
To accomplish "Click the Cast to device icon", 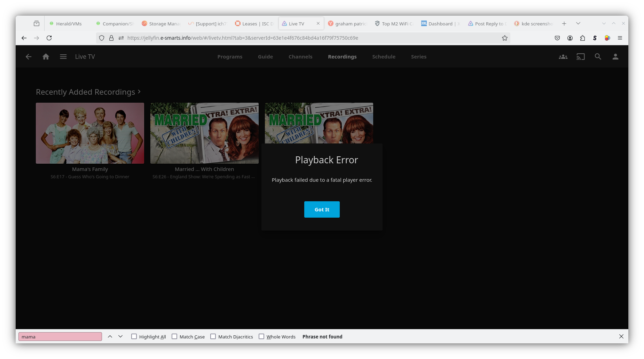I will pyautogui.click(x=580, y=57).
